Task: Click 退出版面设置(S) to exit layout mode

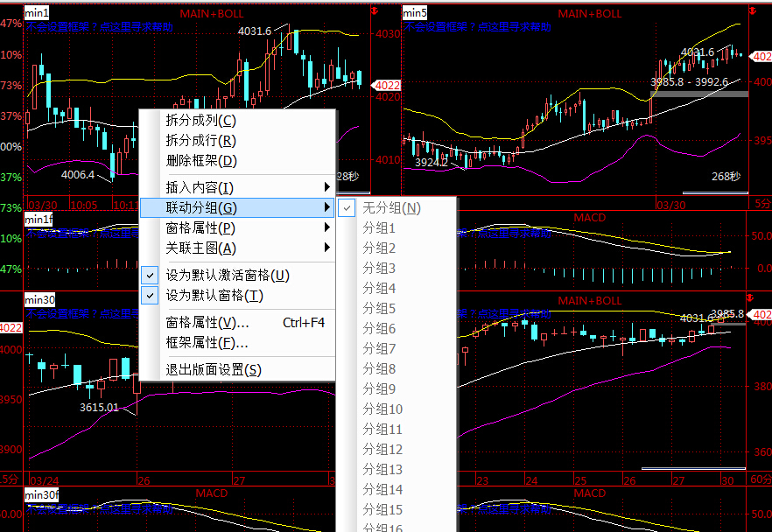Action: pyautogui.click(x=214, y=370)
